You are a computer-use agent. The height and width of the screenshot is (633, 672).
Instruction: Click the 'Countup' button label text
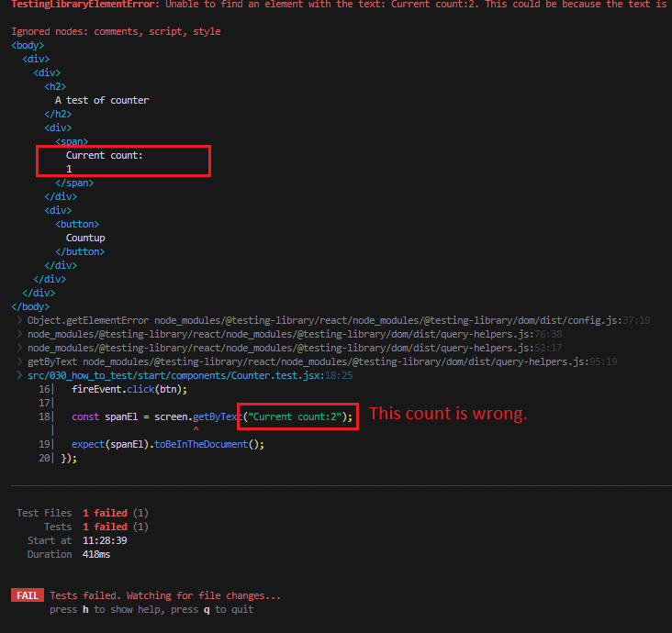(85, 238)
